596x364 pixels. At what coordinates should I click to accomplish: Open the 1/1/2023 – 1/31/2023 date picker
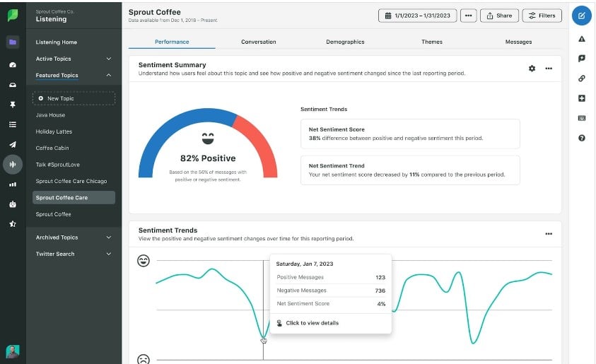pyautogui.click(x=417, y=16)
